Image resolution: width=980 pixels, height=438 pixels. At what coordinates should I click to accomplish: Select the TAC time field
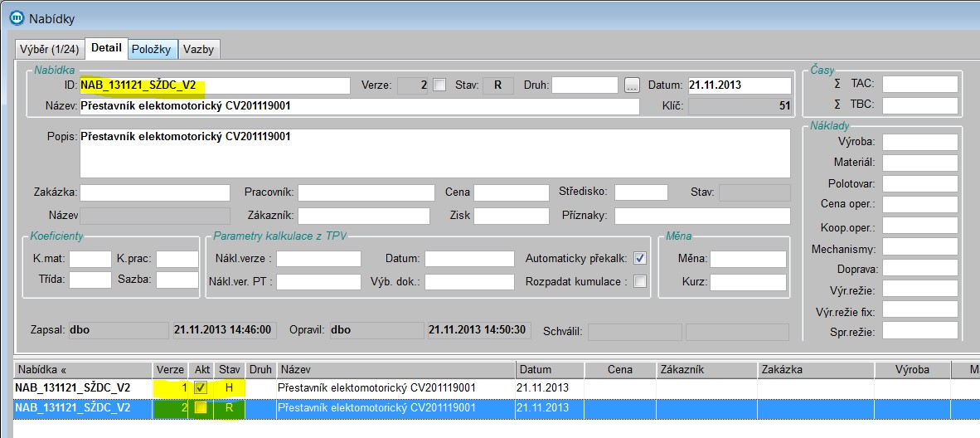(x=919, y=83)
